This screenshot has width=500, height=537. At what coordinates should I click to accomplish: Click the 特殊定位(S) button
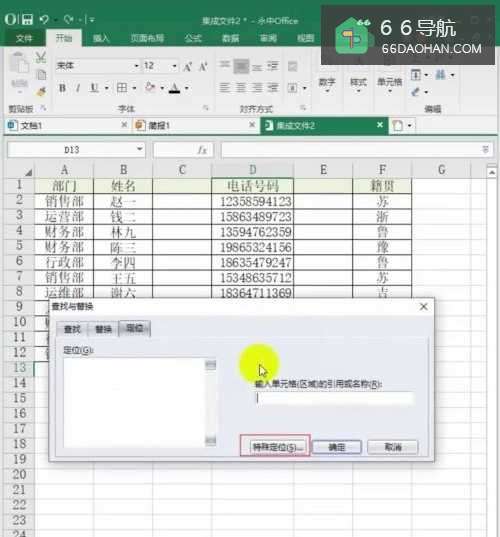tap(276, 447)
